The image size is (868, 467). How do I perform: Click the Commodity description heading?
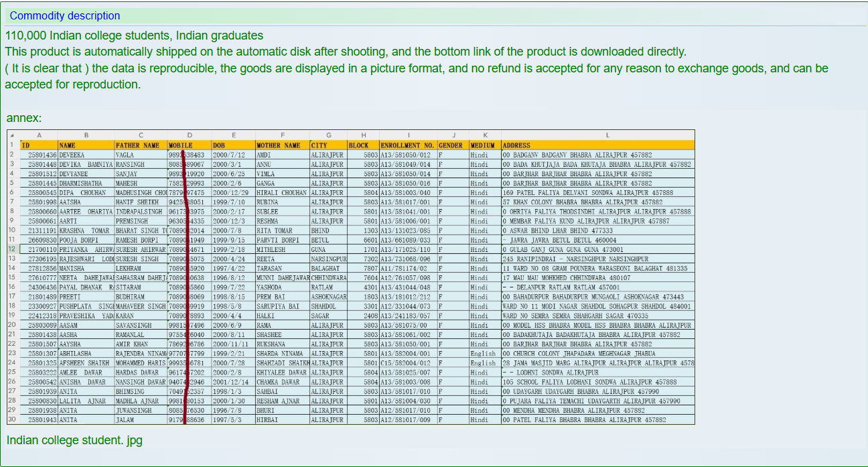click(65, 15)
